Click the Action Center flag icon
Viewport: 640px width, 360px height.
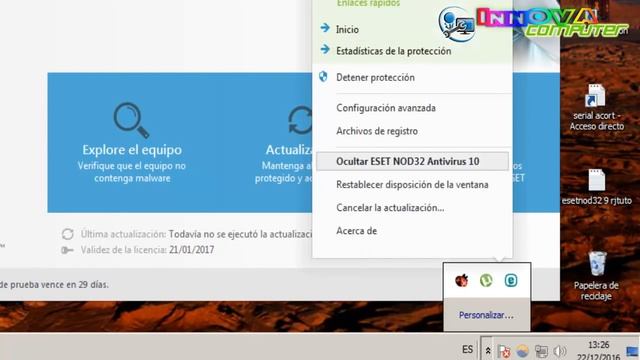[504, 351]
